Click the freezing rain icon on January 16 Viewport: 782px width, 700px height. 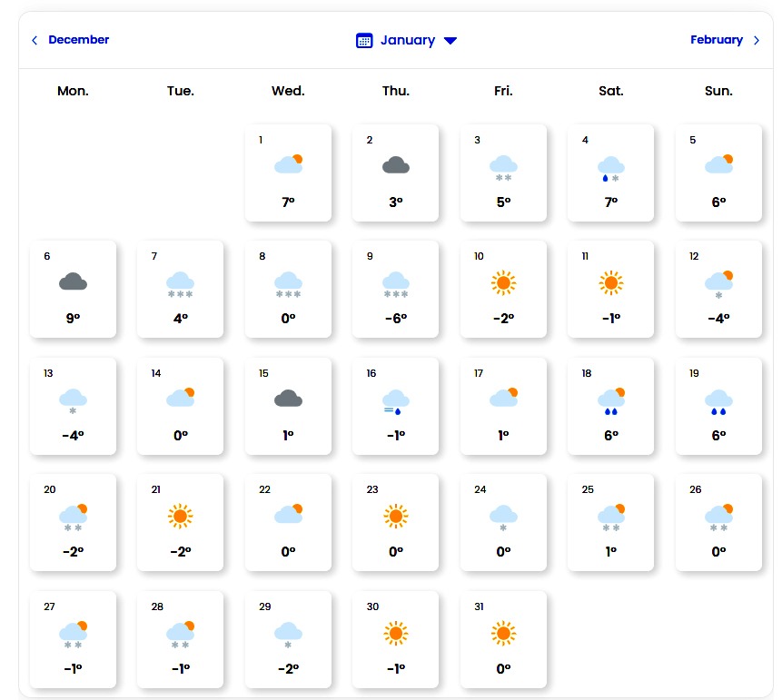coord(395,401)
